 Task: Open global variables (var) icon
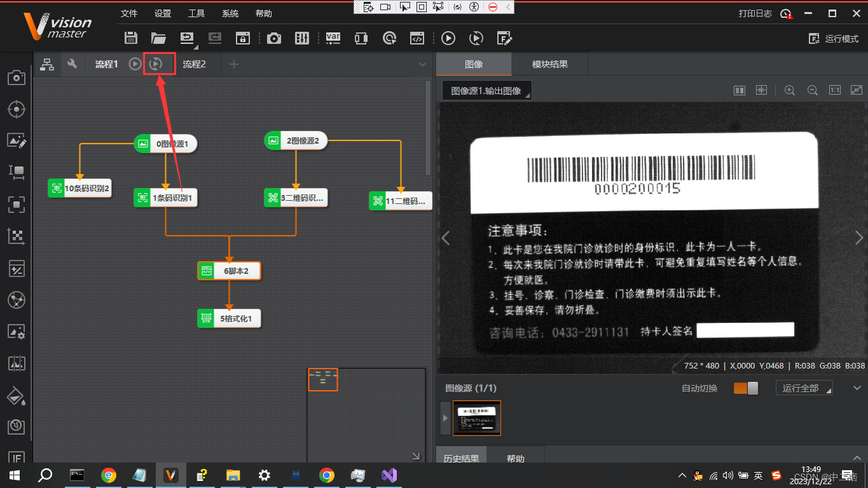(333, 38)
